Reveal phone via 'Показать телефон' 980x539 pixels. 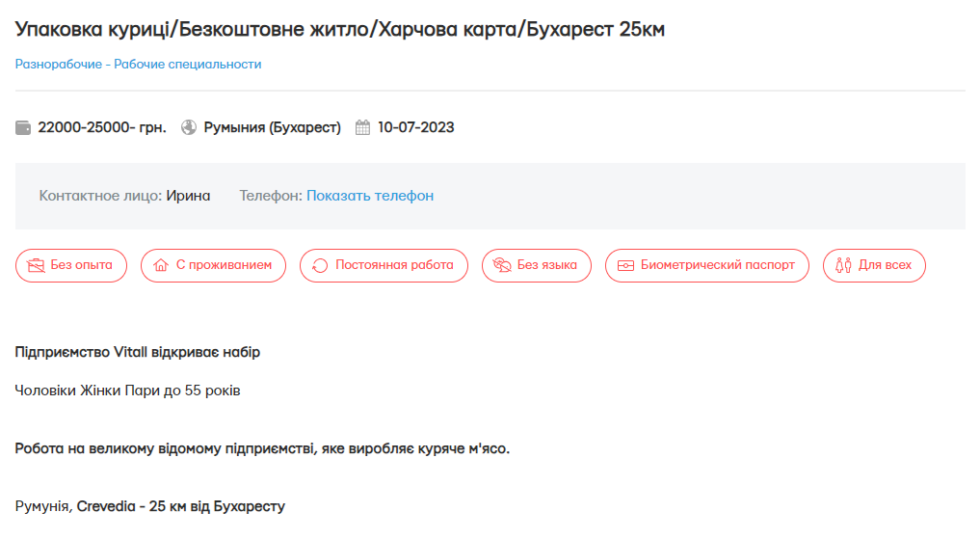(x=370, y=196)
